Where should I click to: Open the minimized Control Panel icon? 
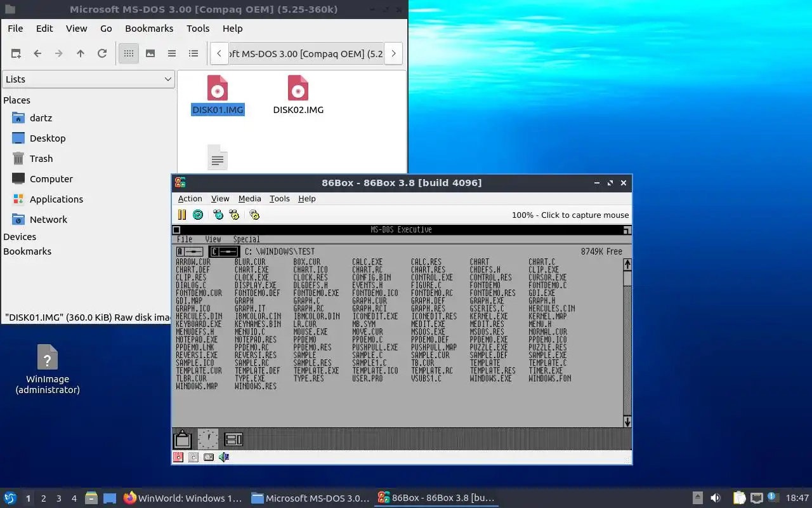pyautogui.click(x=233, y=439)
